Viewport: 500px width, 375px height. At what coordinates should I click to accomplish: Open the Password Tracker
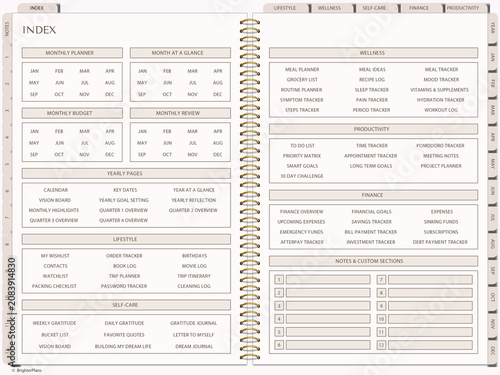[124, 286]
